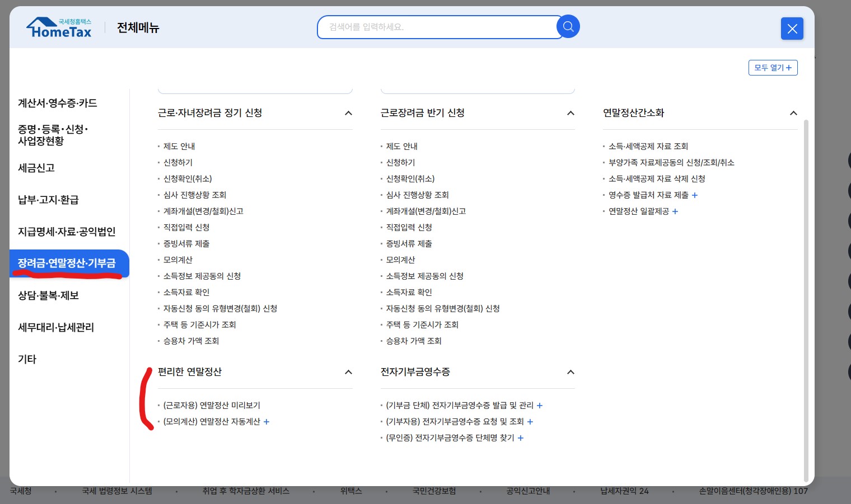
Task: Click 국세 법령정보 시스템 footer link
Action: [117, 491]
